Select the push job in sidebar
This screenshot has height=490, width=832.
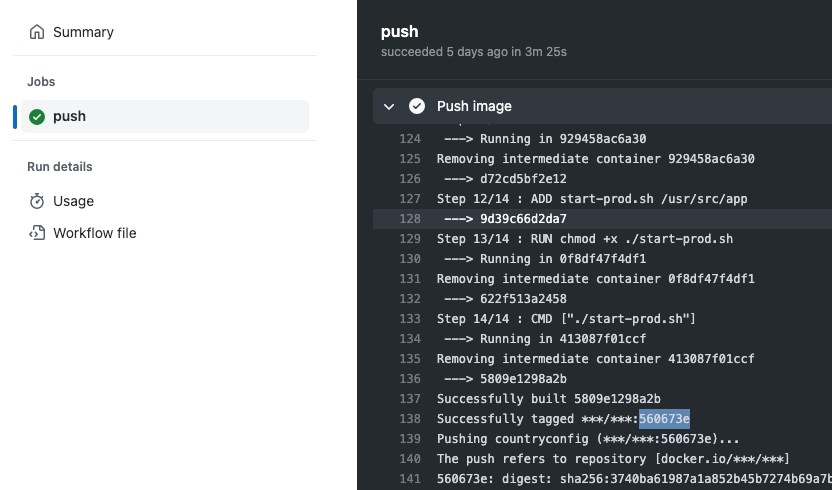[x=70, y=116]
